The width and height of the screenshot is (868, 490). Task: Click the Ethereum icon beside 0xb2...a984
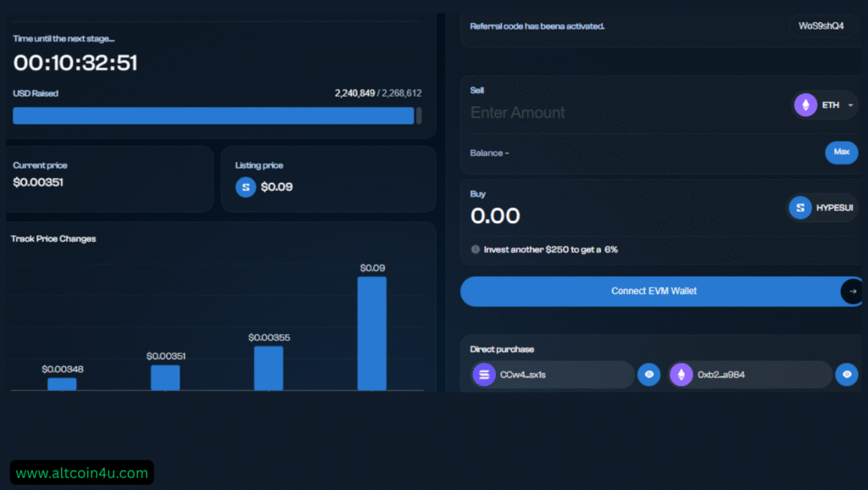tap(682, 374)
